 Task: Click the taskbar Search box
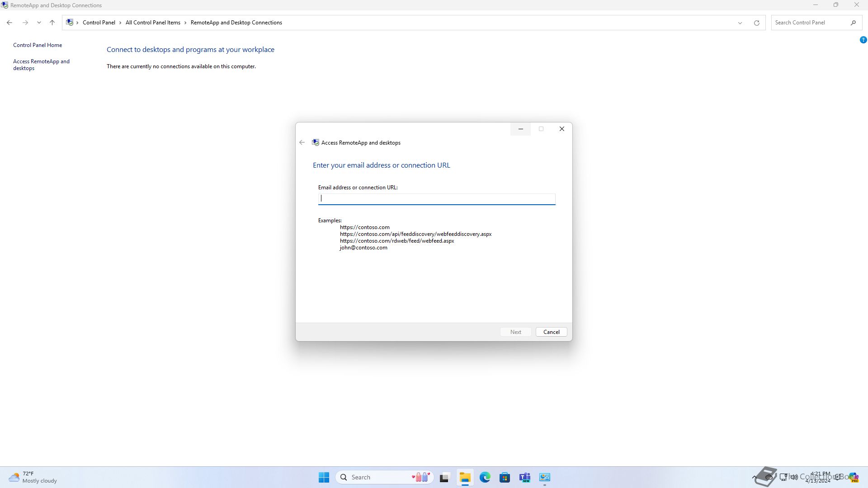pos(385,477)
